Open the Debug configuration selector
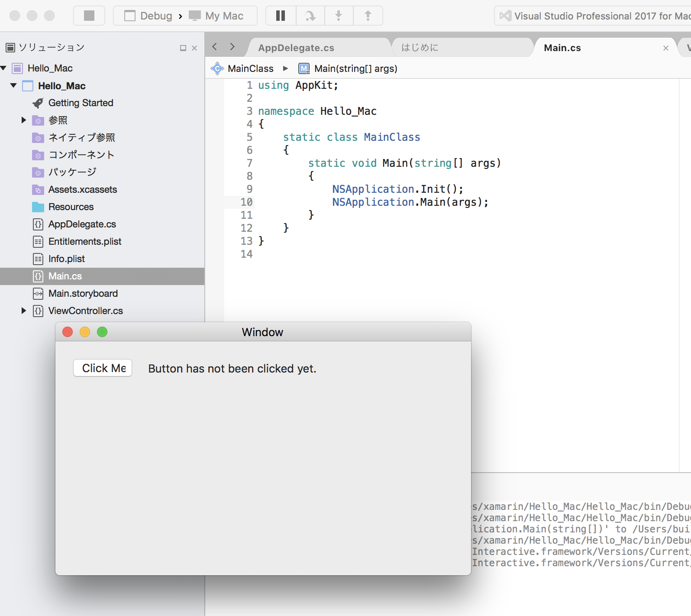The height and width of the screenshot is (616, 691). coord(148,16)
